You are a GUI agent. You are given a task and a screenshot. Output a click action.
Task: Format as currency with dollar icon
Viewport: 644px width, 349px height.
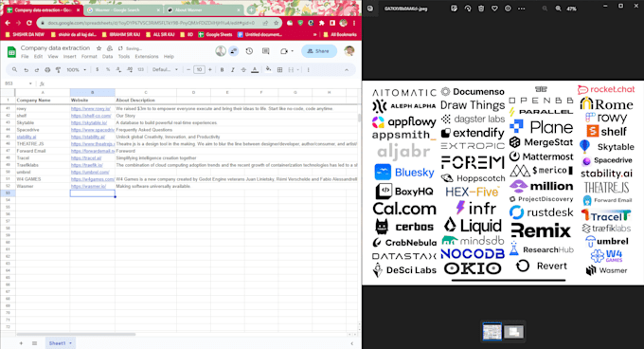point(97,70)
